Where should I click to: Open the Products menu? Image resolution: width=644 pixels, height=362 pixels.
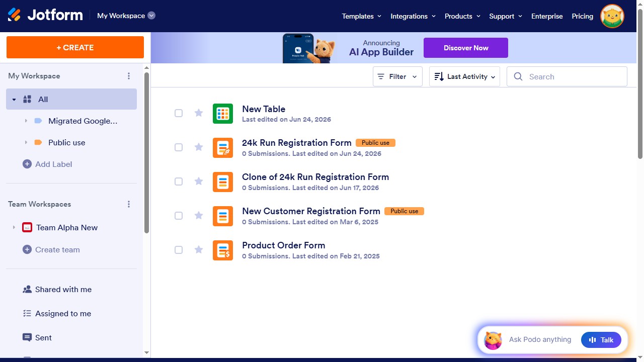coord(462,16)
